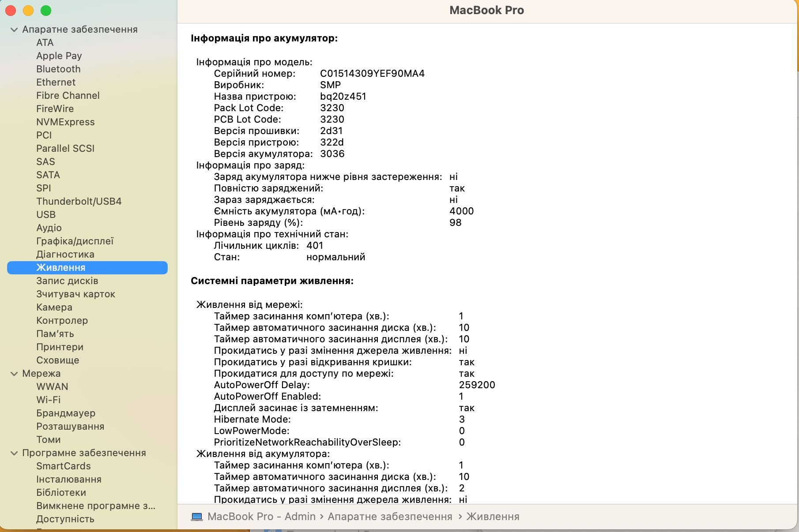The image size is (799, 532).
Task: Collapse the Апаратне забезпечення section
Action: (14, 30)
